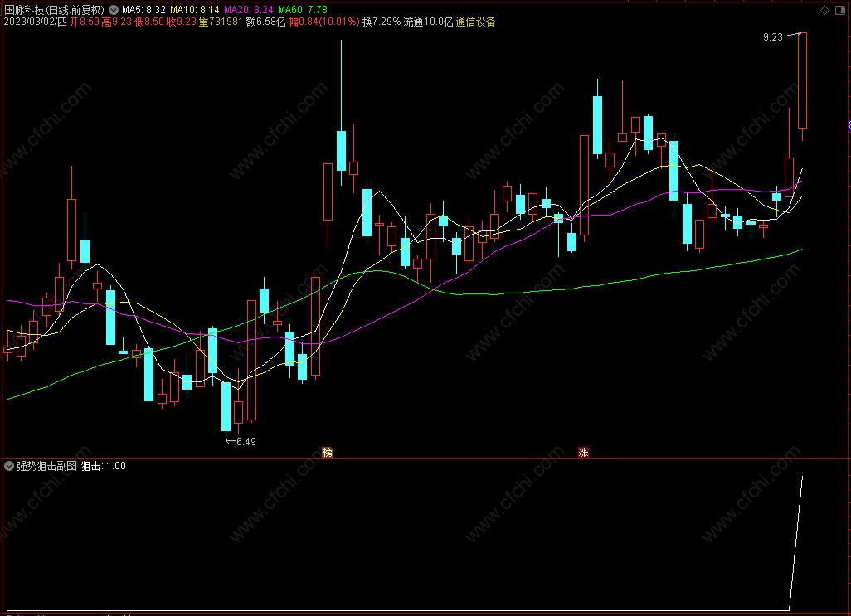The image size is (851, 616).
Task: Click the 额6.58亿 amount value
Action: [265, 22]
